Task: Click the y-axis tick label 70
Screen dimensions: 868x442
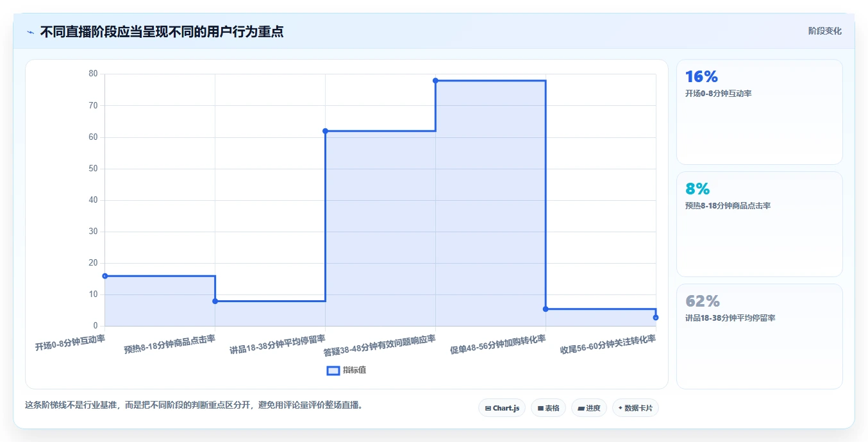Action: (x=93, y=105)
